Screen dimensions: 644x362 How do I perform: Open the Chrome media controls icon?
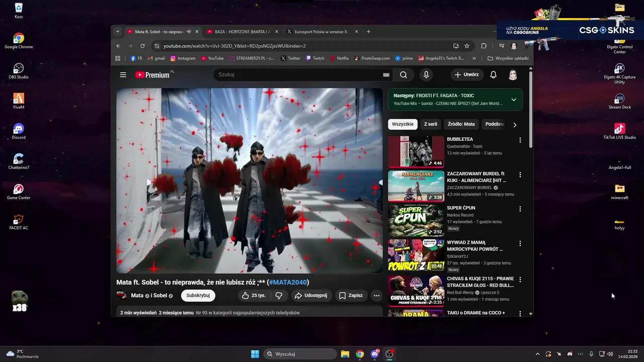tap(502, 46)
